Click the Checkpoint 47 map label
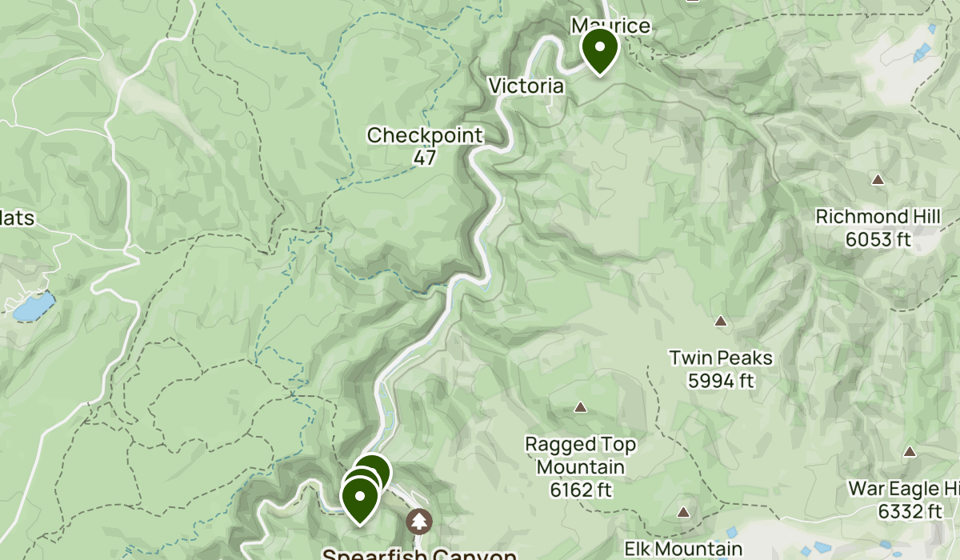 coord(425,146)
